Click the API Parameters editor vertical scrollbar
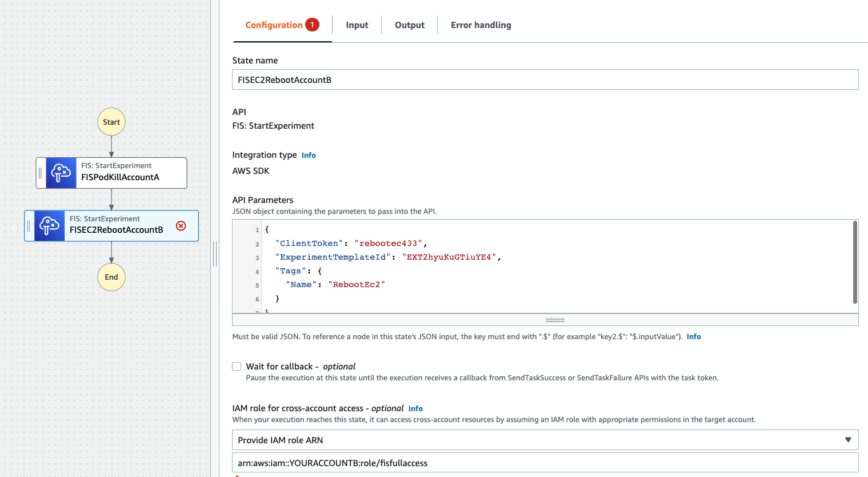This screenshot has width=868, height=477. [855, 263]
